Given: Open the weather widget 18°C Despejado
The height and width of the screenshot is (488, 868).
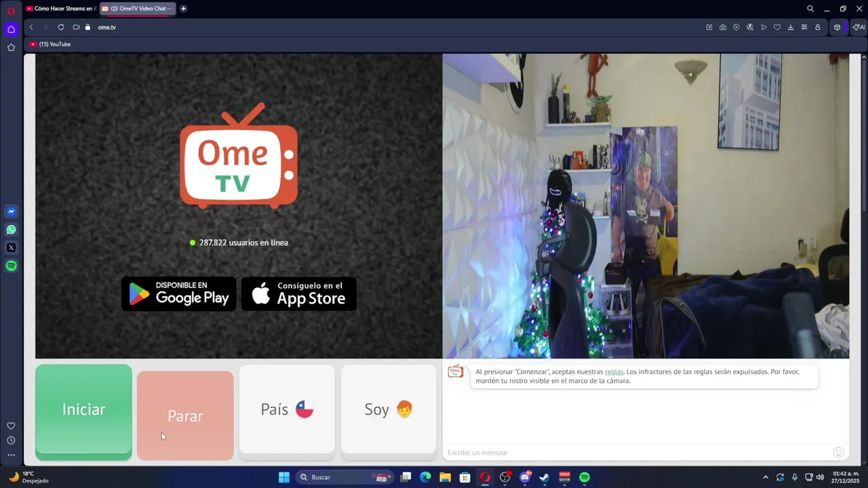Looking at the screenshot, I should 30,477.
